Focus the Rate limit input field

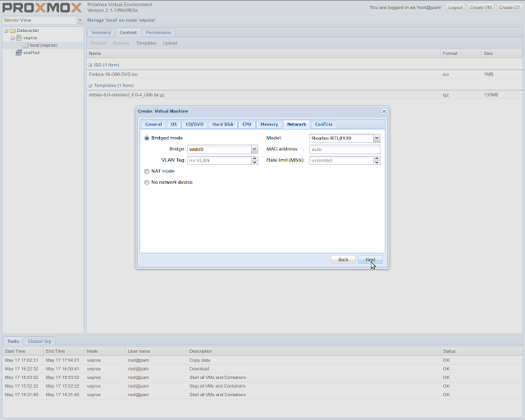[x=341, y=161]
